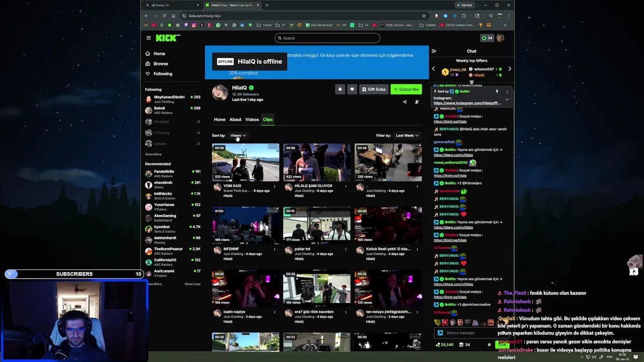The image size is (644, 362).
Task: Open chessbrah recommended channel
Action: tap(173, 185)
